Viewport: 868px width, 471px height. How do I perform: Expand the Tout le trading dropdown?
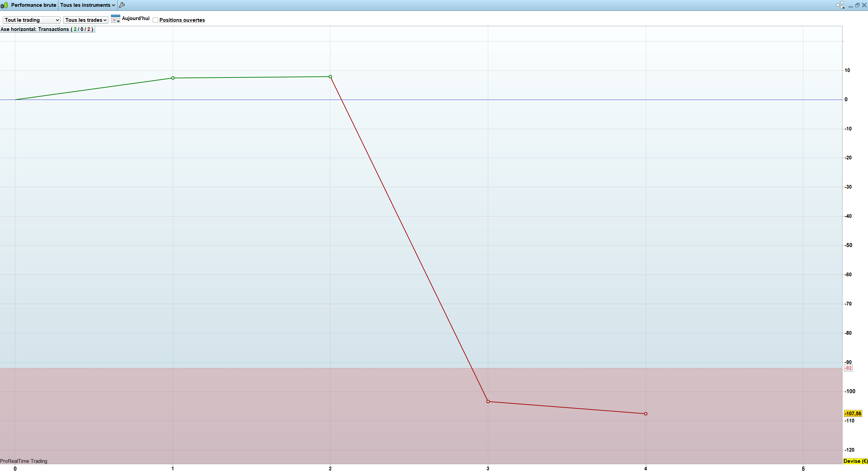coord(32,20)
